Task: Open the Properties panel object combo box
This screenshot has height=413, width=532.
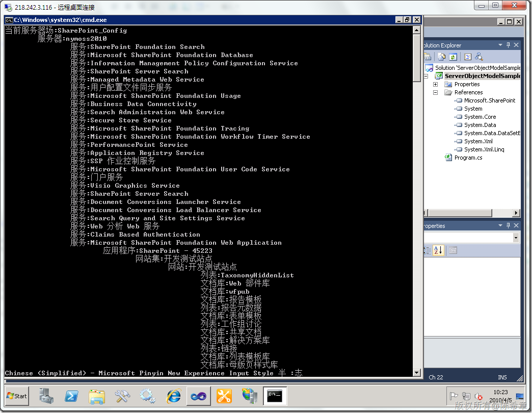Action: click(x=472, y=238)
